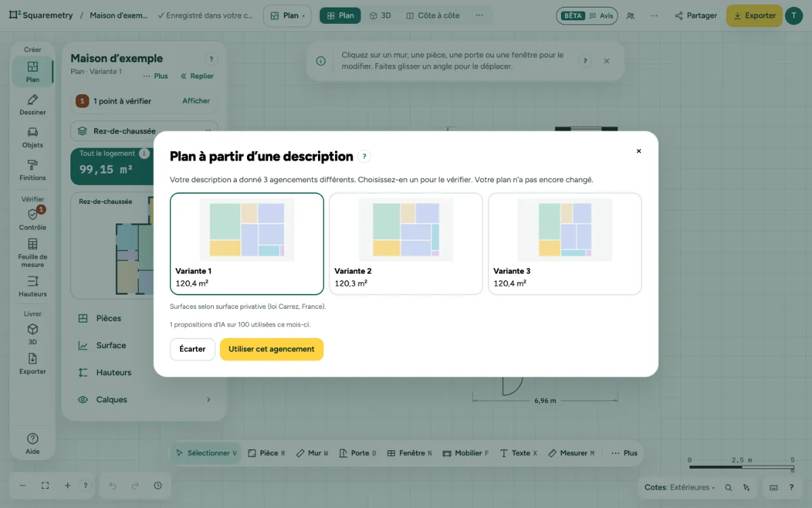The width and height of the screenshot is (812, 508).
Task: Open Finitions in the left sidebar
Action: tap(32, 170)
